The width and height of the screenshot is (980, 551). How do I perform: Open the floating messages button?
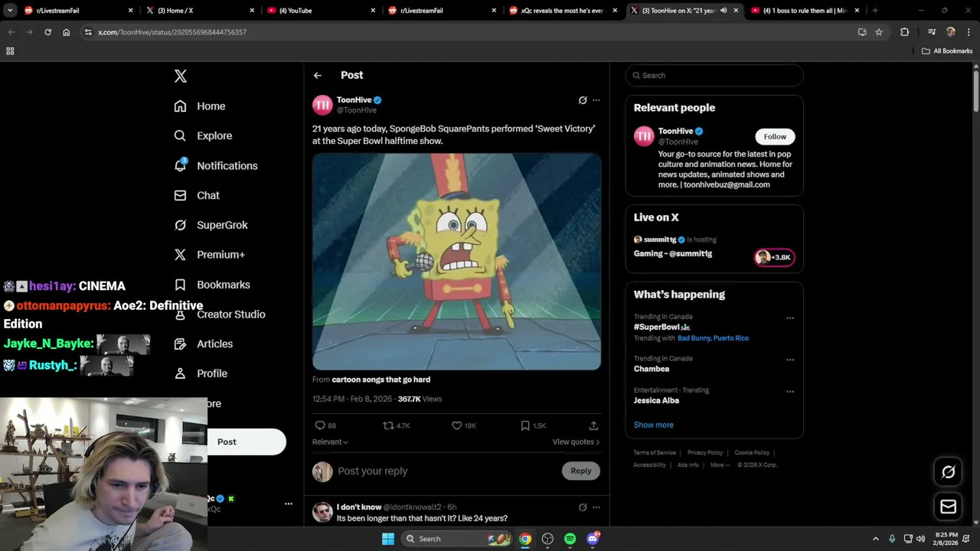[948, 507]
